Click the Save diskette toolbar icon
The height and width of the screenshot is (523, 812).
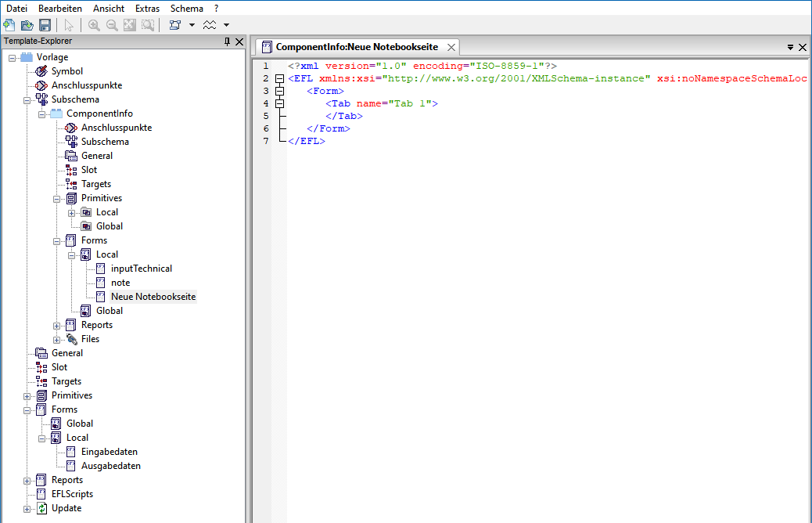click(x=45, y=25)
